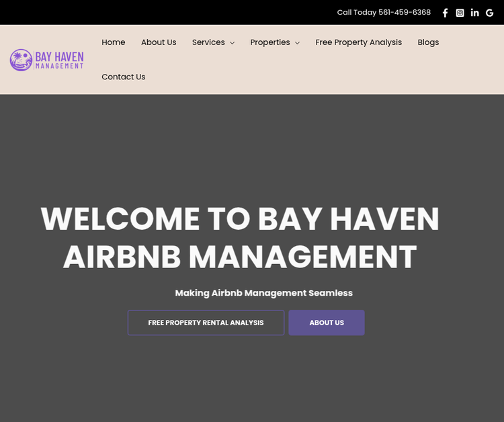Click the Bay Haven Management logo
This screenshot has height=422, width=504.
47,60
